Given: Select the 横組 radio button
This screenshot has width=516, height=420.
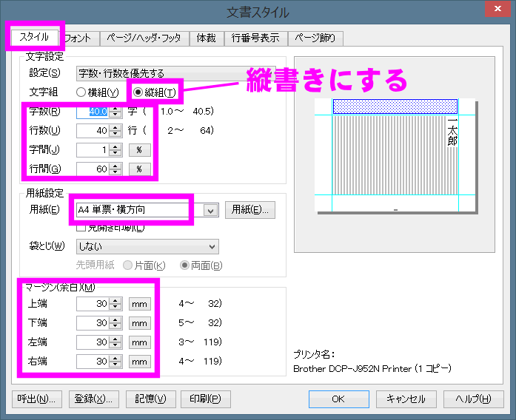Looking at the screenshot, I should pyautogui.click(x=81, y=92).
